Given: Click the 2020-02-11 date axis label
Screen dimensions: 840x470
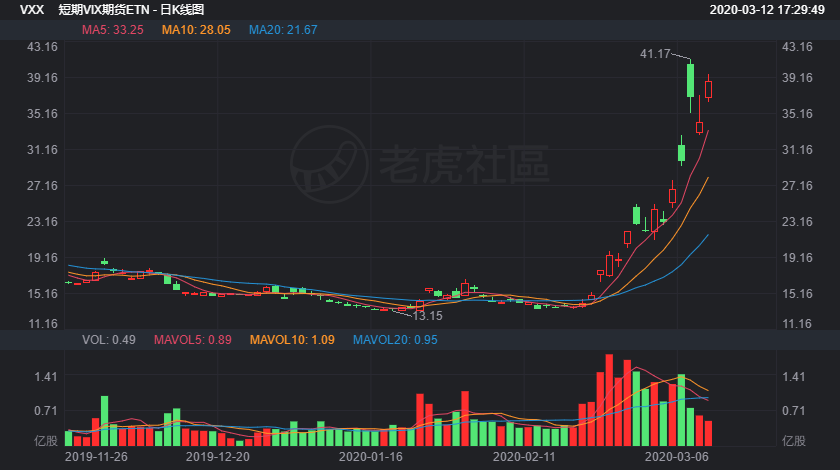Looking at the screenshot, I should tap(524, 457).
